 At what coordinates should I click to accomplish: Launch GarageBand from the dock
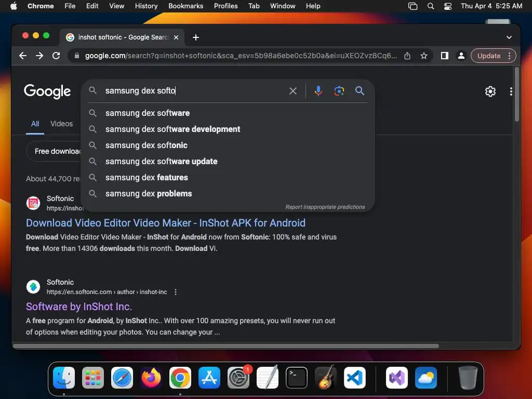click(326, 378)
